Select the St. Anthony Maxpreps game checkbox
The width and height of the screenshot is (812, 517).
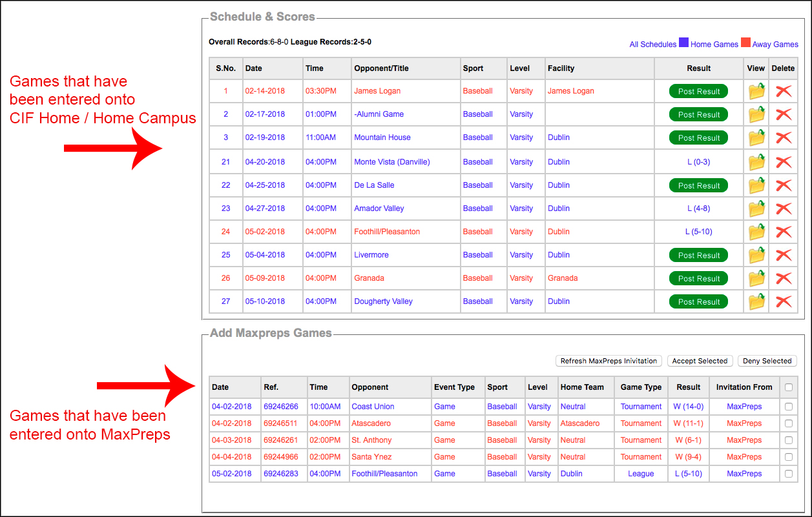click(788, 440)
